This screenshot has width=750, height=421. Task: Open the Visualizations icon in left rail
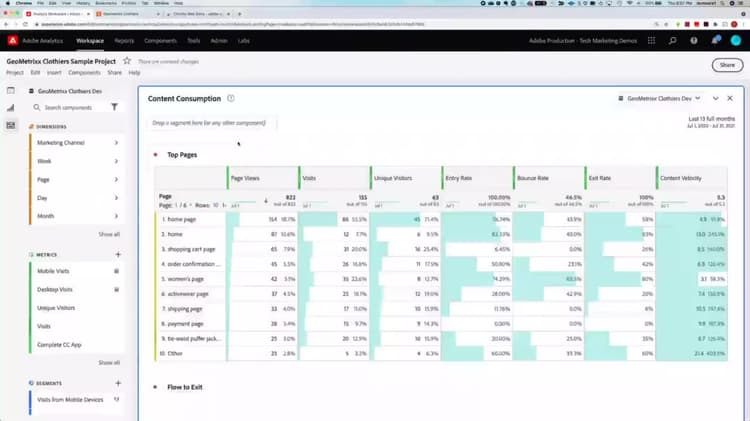pyautogui.click(x=11, y=108)
